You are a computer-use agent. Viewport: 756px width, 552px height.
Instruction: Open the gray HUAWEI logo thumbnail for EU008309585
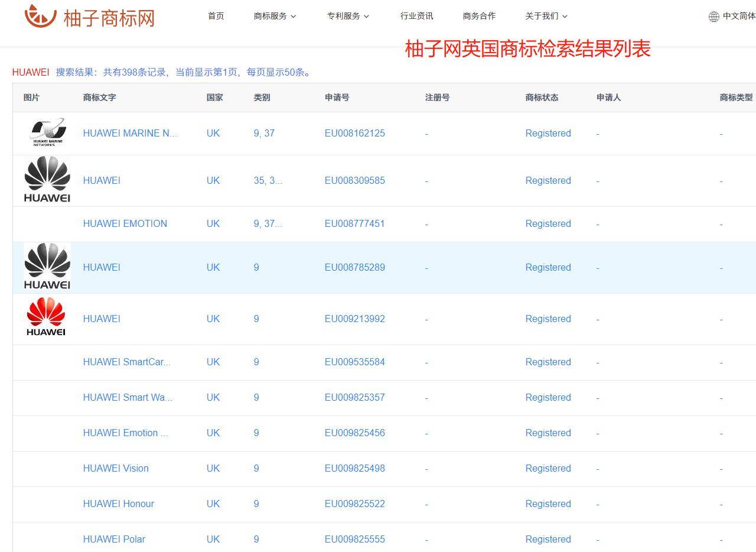[47, 179]
